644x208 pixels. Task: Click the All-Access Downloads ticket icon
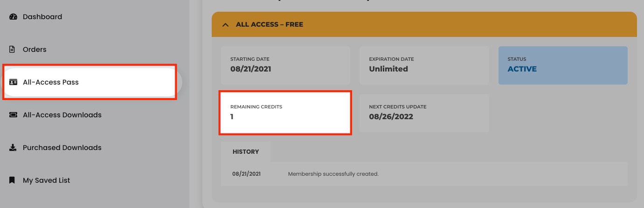coord(13,115)
